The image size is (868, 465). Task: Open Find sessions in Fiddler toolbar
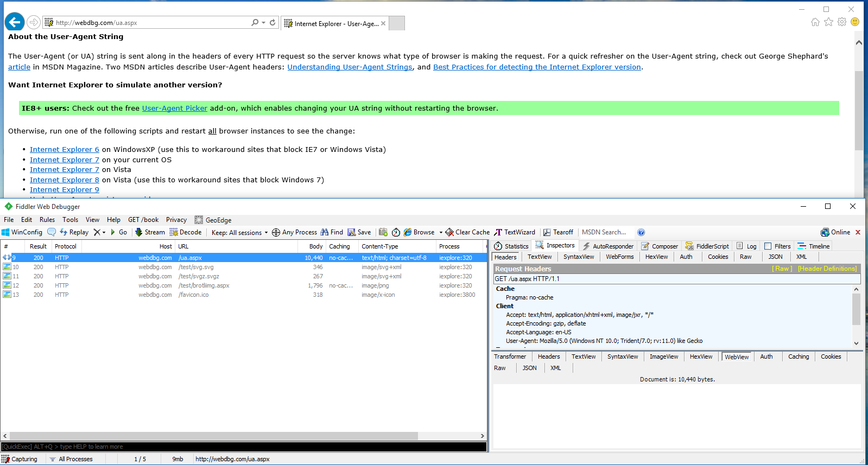pos(332,232)
